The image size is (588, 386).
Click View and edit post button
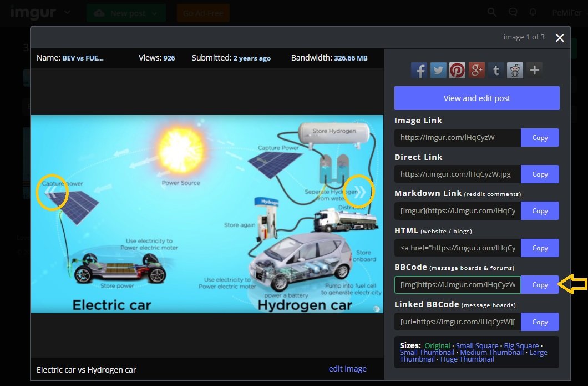point(477,98)
